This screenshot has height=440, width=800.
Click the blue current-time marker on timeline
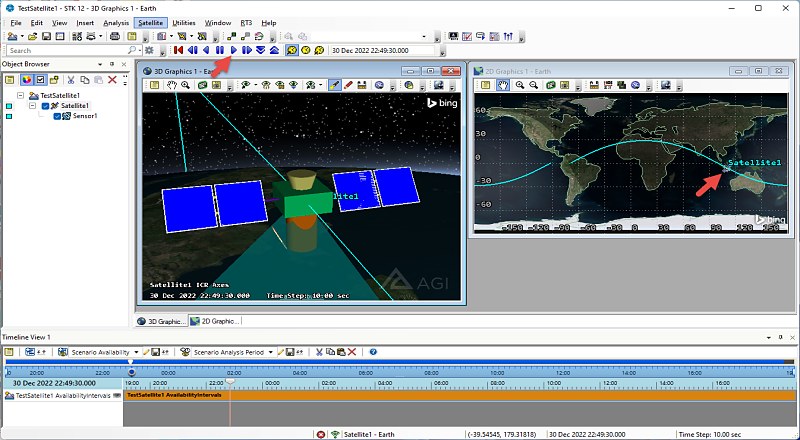pyautogui.click(x=131, y=373)
